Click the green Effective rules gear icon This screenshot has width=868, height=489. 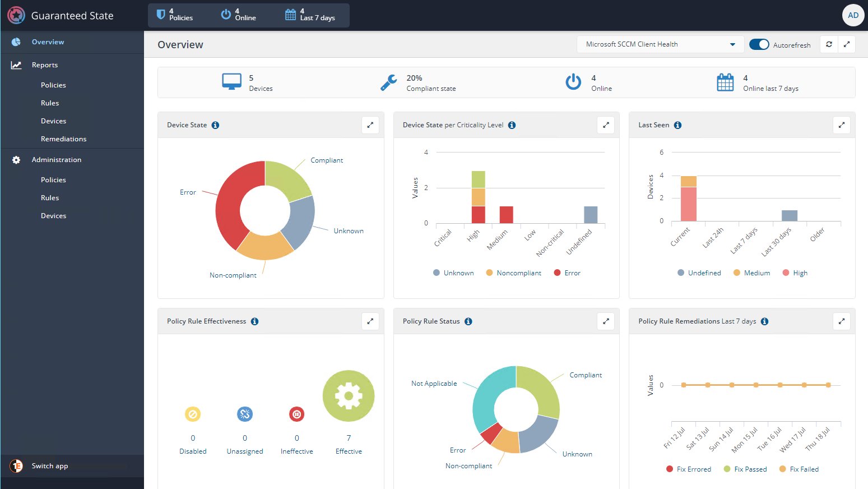(x=349, y=396)
